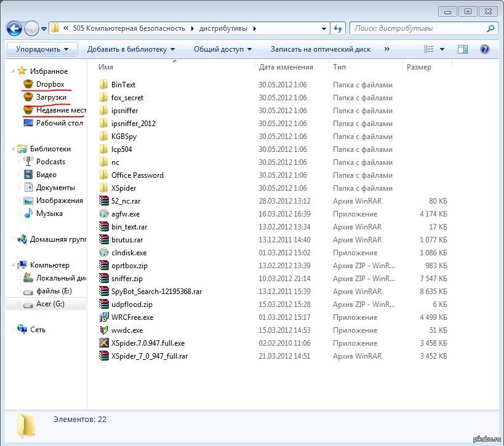Expand the address bar history dropdown
The height and width of the screenshot is (446, 504).
point(324,28)
